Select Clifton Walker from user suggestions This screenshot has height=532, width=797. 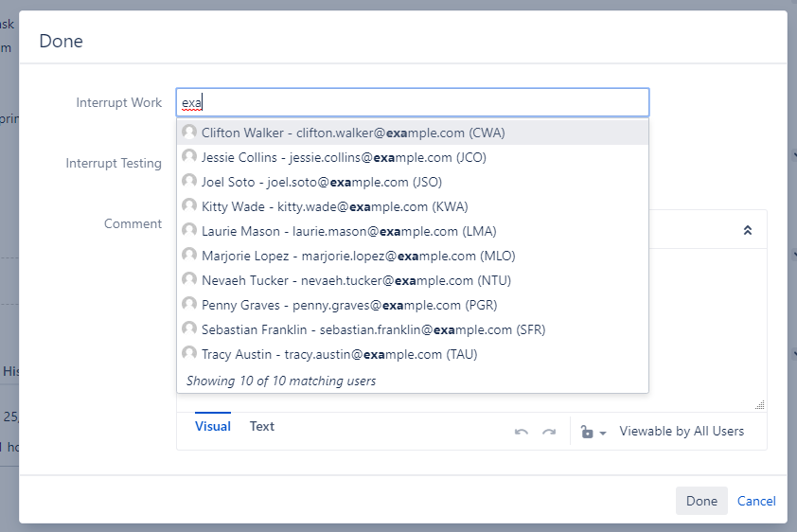(x=412, y=133)
